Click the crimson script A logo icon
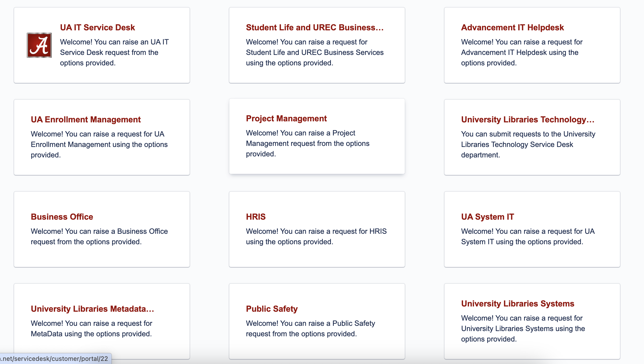The height and width of the screenshot is (364, 644). 39,45
